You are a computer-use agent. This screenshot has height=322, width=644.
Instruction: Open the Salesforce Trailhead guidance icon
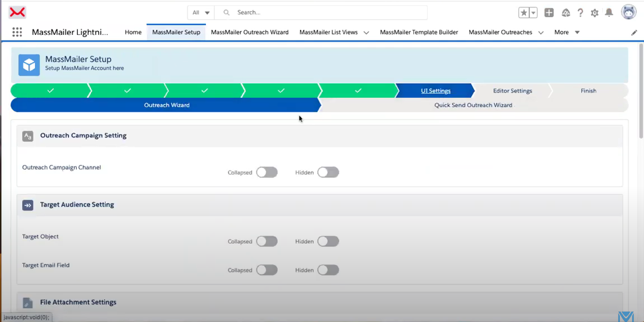[x=566, y=13]
